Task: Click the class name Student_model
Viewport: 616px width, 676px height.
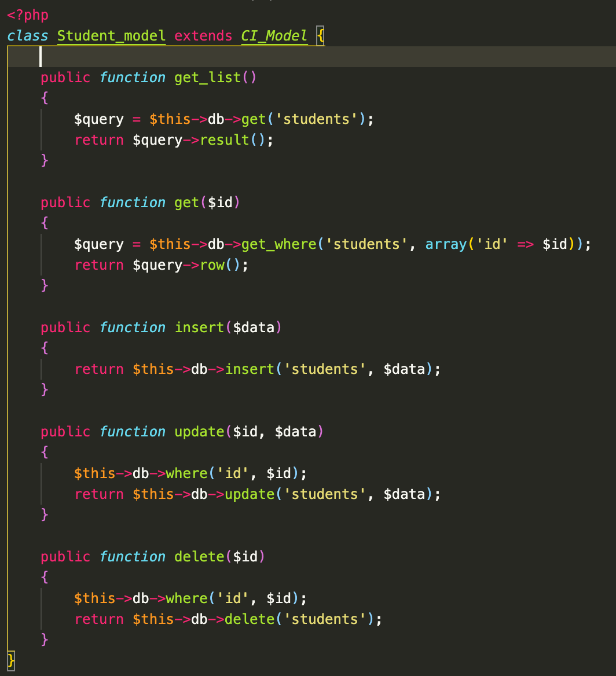Action: 110,35
